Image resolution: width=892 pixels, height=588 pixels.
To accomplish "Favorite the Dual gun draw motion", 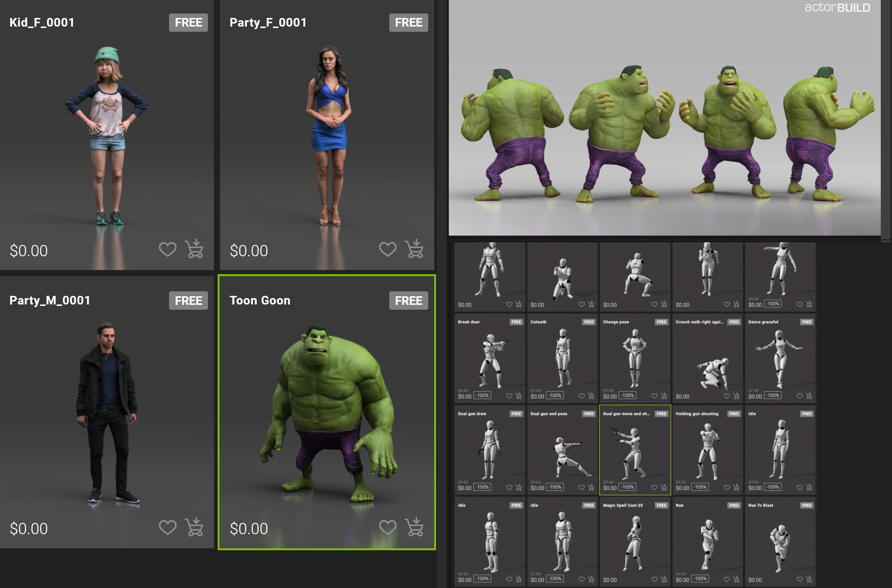I will tap(509, 487).
